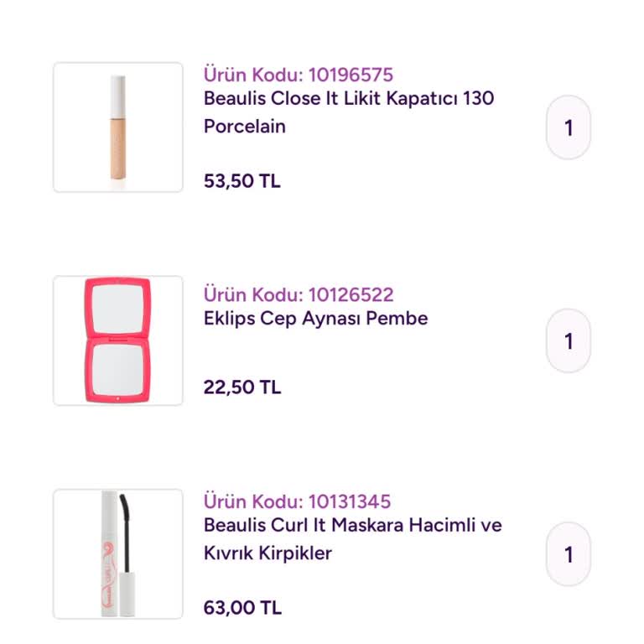Viewport: 644px width, 644px height.
Task: Change quantity of Eklips pocket mirror
Action: pos(569,340)
